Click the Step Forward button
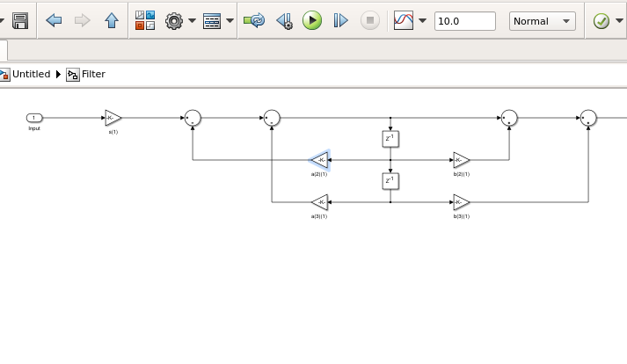This screenshot has height=364, width=627. [341, 21]
